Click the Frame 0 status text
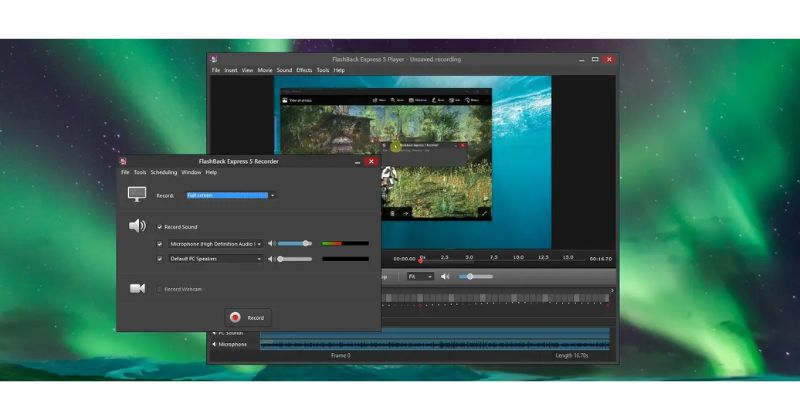 pos(341,356)
